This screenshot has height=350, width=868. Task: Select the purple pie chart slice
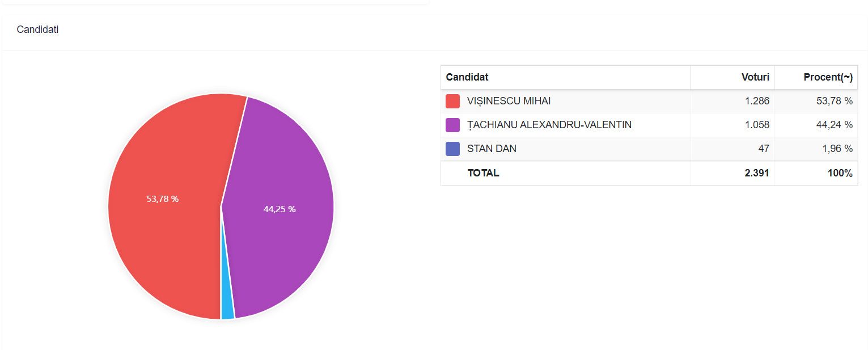click(x=278, y=170)
